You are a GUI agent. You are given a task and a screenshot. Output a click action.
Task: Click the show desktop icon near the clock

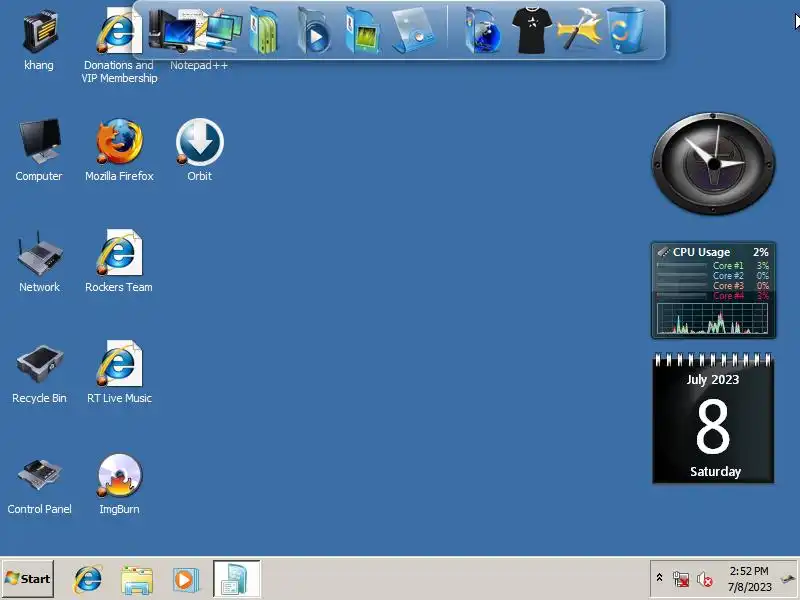click(x=789, y=579)
